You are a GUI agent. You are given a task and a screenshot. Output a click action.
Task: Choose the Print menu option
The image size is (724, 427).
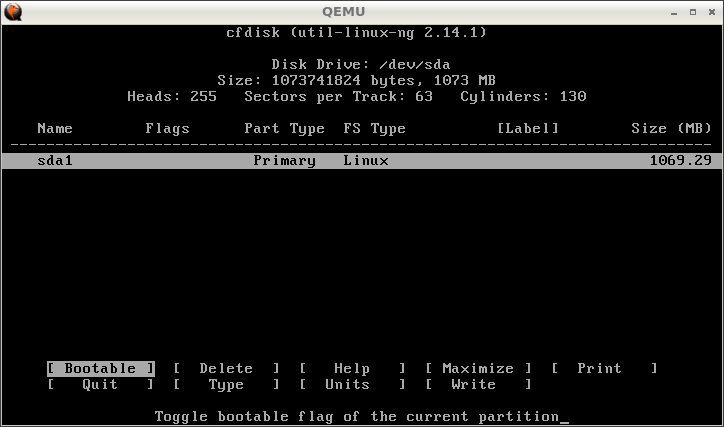pos(604,368)
